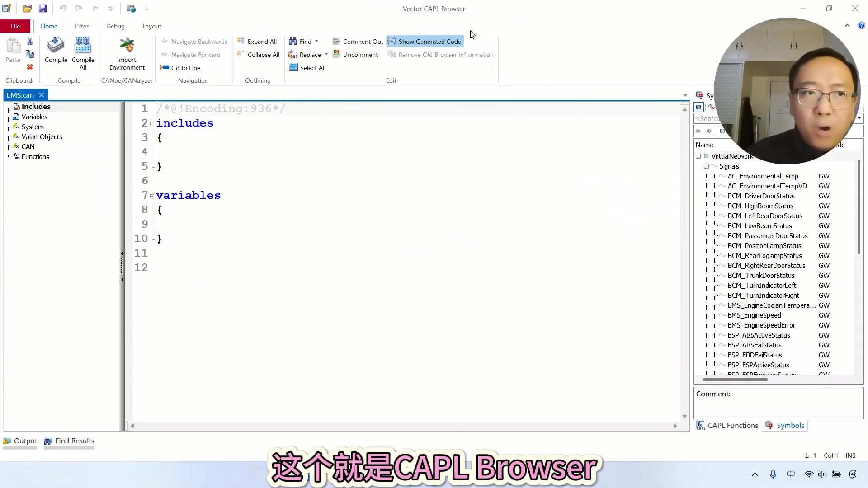Click the New file icon in quick access
868x488 pixels.
pyautogui.click(x=7, y=8)
